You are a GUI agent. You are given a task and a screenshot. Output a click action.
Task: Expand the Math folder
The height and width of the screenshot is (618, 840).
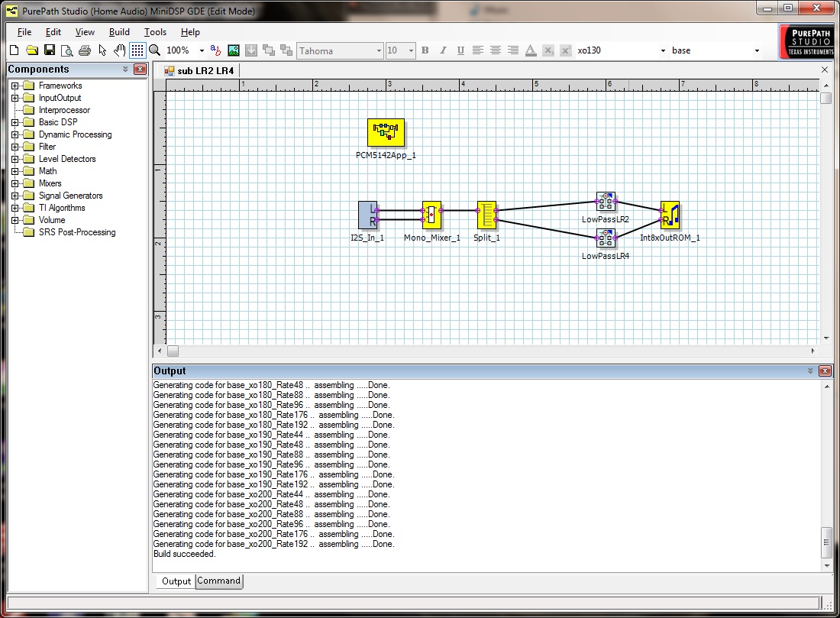click(x=15, y=172)
